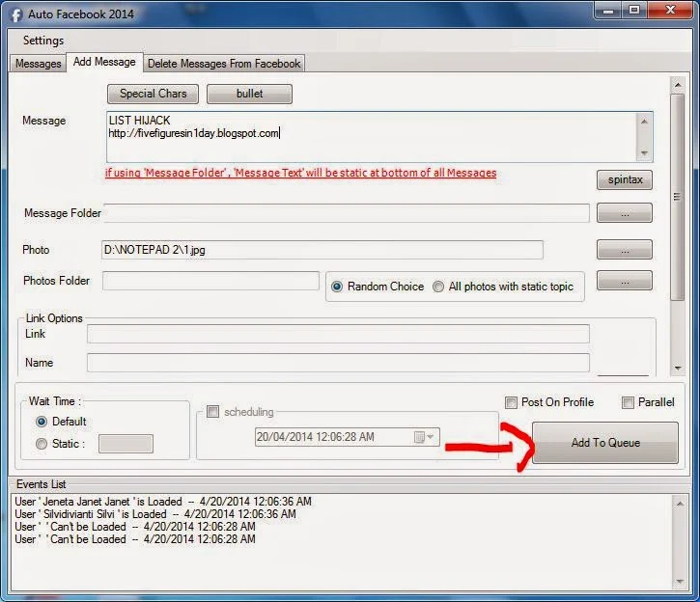Click the Add To Queue button
The width and height of the screenshot is (700, 602).
[x=605, y=443]
